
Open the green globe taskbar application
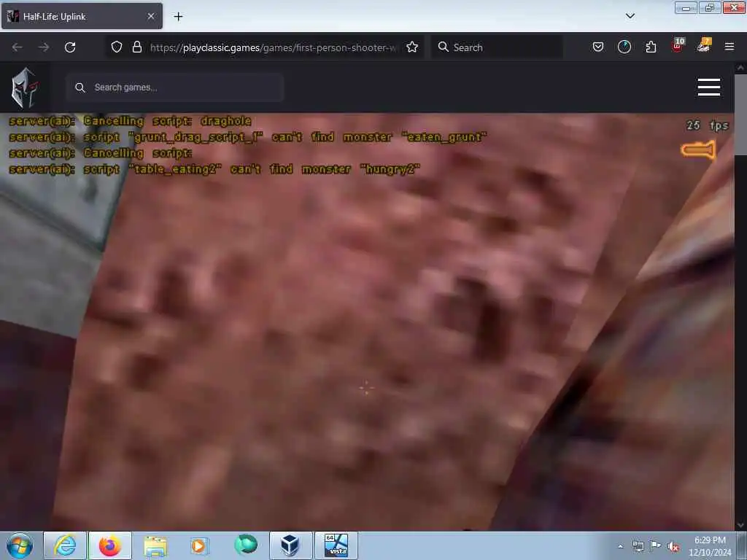[x=246, y=545]
